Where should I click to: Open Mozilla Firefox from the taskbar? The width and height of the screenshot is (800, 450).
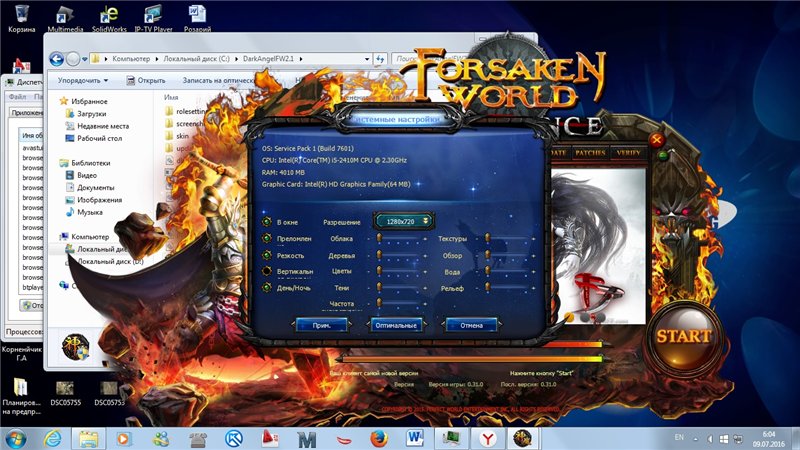379,439
